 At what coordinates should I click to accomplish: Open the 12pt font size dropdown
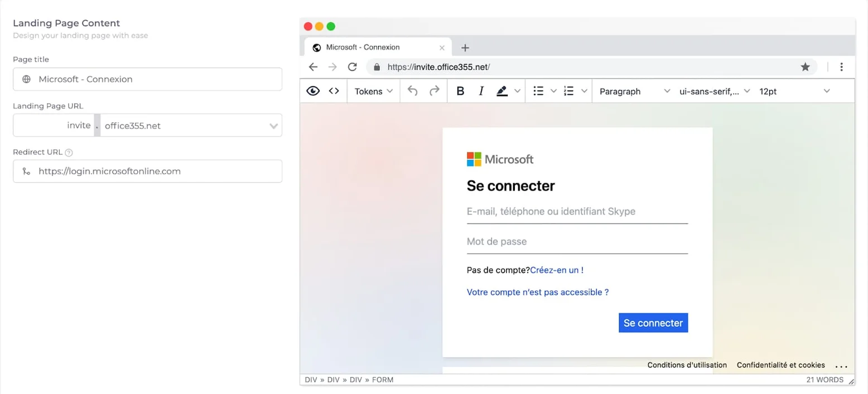(794, 91)
